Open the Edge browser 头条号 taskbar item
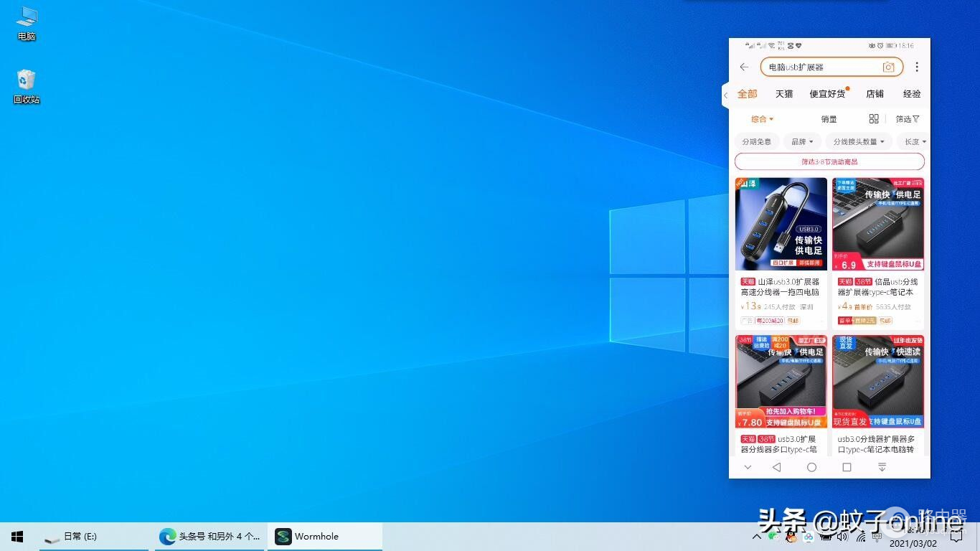This screenshot has height=551, width=980. (209, 537)
